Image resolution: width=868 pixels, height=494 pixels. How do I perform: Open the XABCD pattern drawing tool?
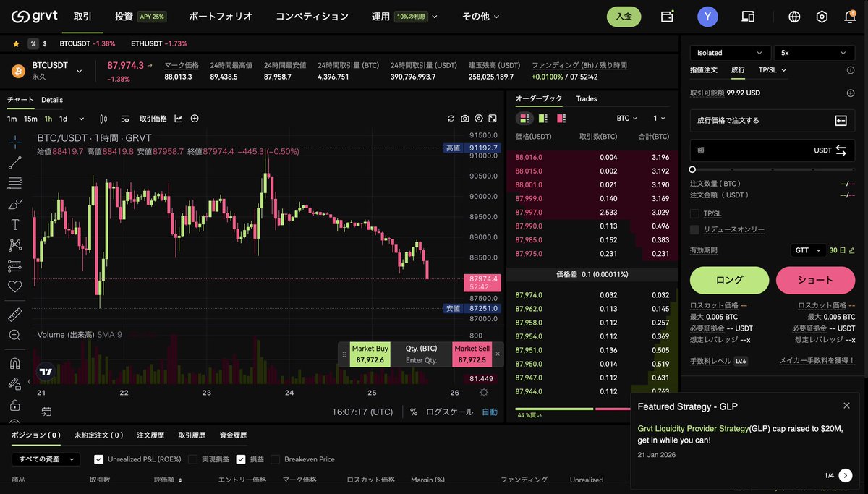14,244
